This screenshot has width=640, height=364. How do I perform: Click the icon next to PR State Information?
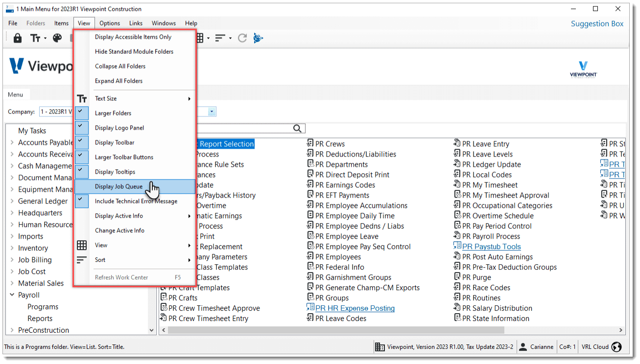[457, 318]
